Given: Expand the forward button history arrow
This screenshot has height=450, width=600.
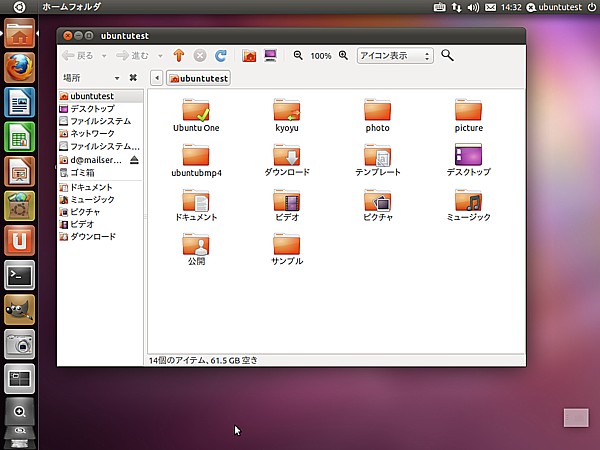Looking at the screenshot, I should pyautogui.click(x=160, y=56).
